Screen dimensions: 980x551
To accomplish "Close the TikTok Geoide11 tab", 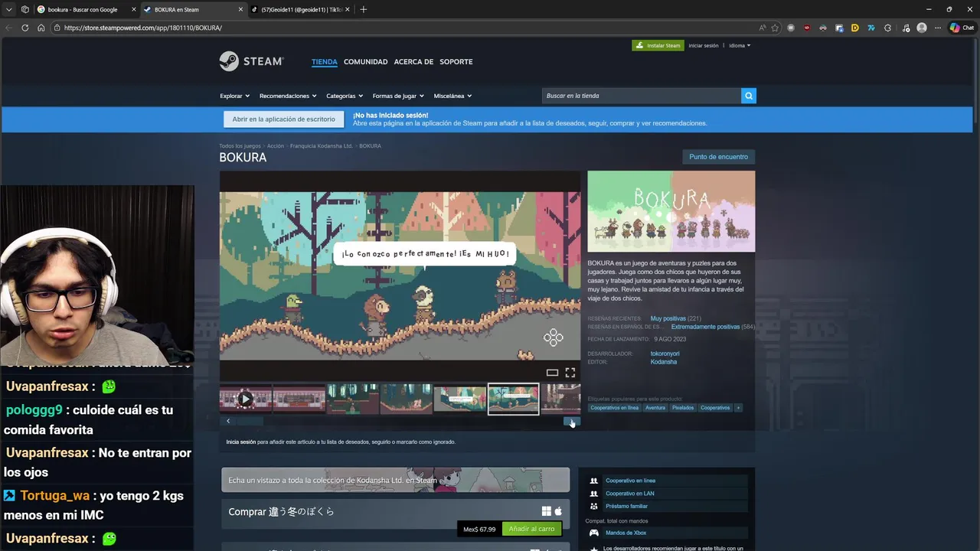I will point(348,9).
